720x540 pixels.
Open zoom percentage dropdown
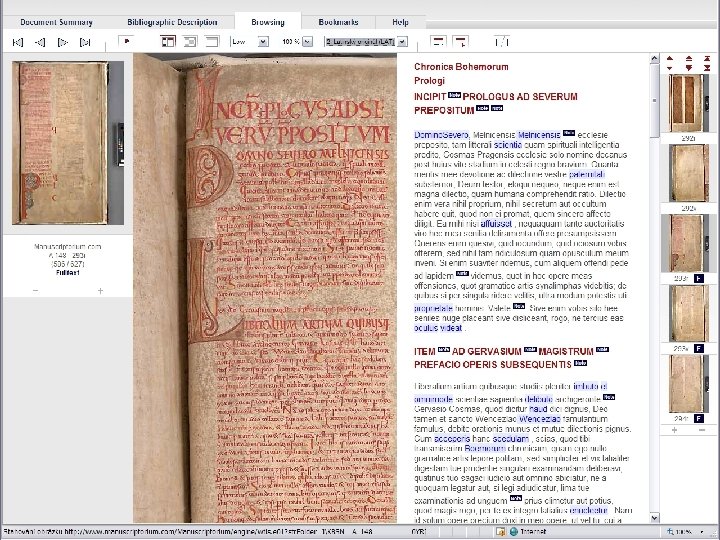click(x=308, y=42)
